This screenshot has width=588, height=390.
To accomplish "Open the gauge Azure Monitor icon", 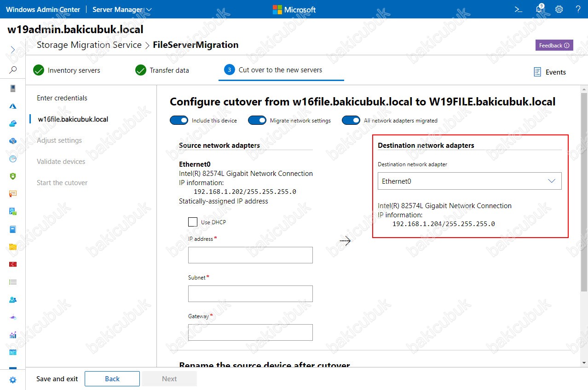I will click(13, 158).
